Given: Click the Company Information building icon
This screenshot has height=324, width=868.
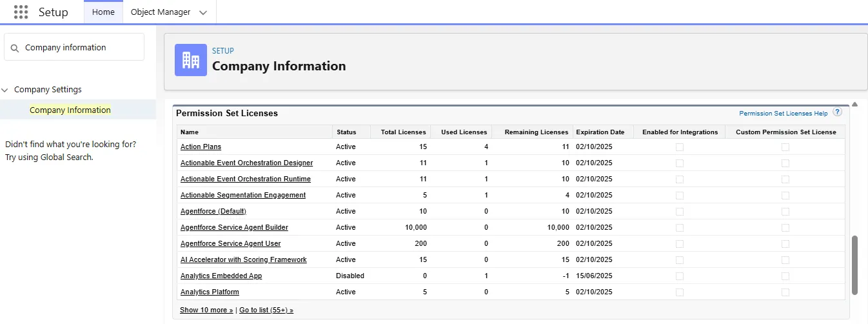Looking at the screenshot, I should [x=191, y=60].
